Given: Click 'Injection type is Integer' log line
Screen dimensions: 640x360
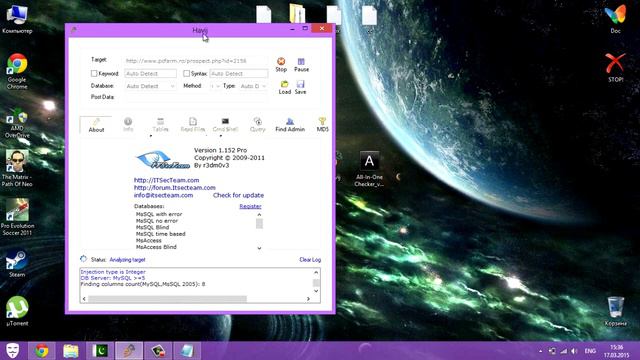Looking at the screenshot, I should [x=113, y=272].
